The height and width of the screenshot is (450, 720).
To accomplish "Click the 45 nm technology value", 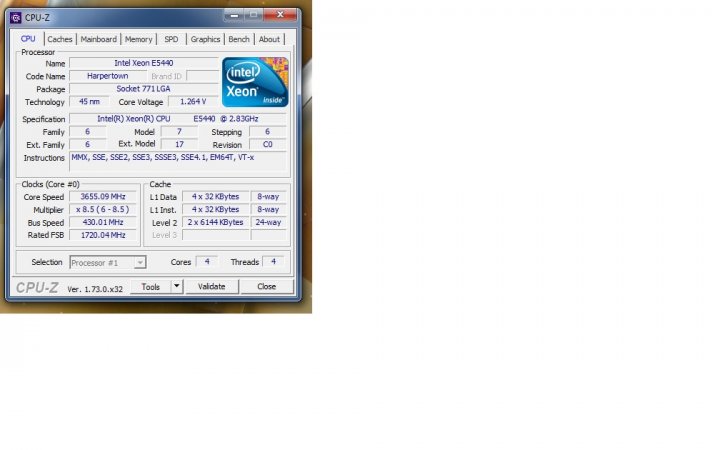I will pyautogui.click(x=89, y=101).
